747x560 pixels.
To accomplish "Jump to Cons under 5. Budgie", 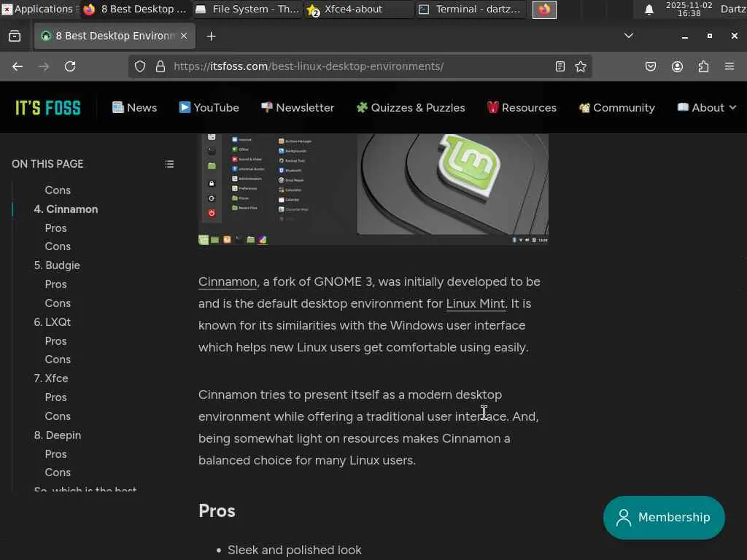I will [58, 303].
